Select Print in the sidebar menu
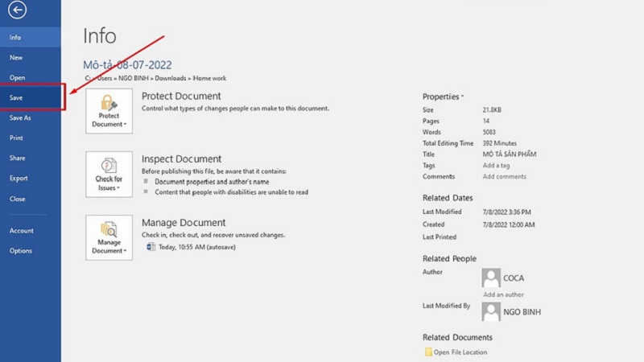 point(31,138)
